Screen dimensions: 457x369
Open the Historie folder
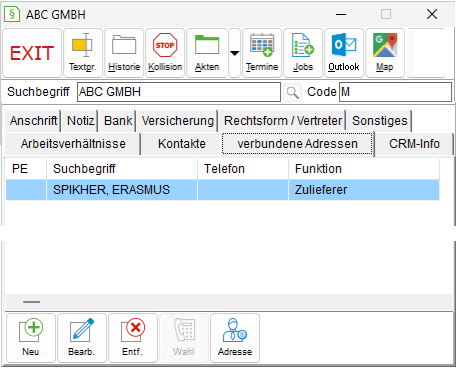[x=124, y=53]
